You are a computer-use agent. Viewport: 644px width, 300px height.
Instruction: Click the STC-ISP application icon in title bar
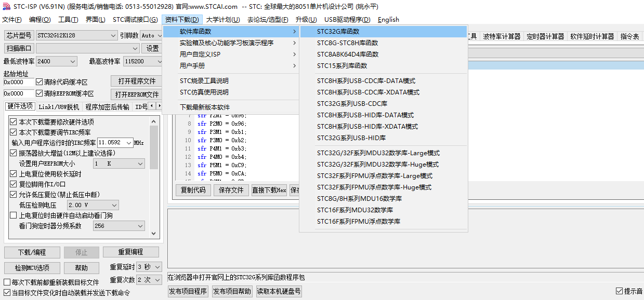[x=6, y=6]
